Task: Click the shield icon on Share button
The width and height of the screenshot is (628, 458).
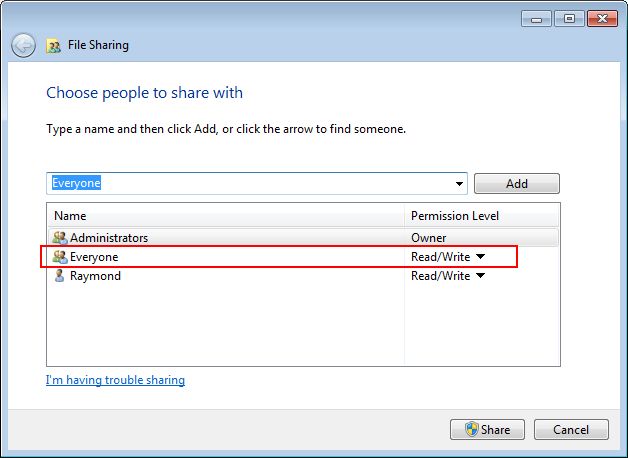Action: tap(472, 429)
